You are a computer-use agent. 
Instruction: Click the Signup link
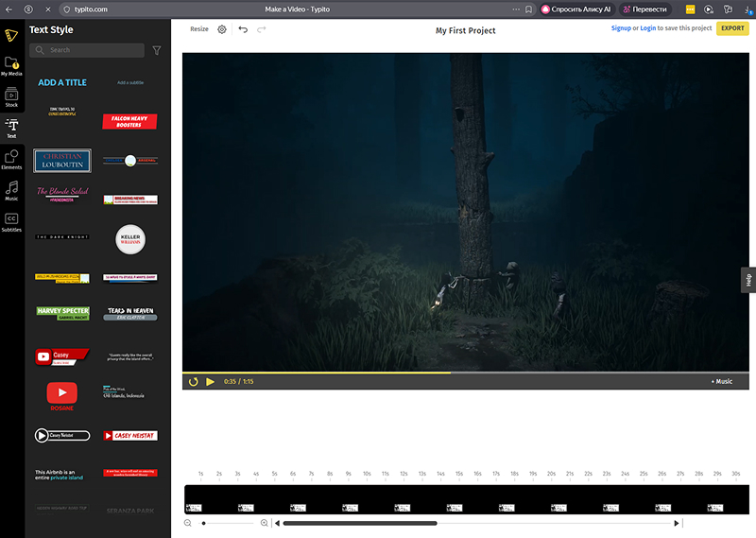tap(621, 28)
